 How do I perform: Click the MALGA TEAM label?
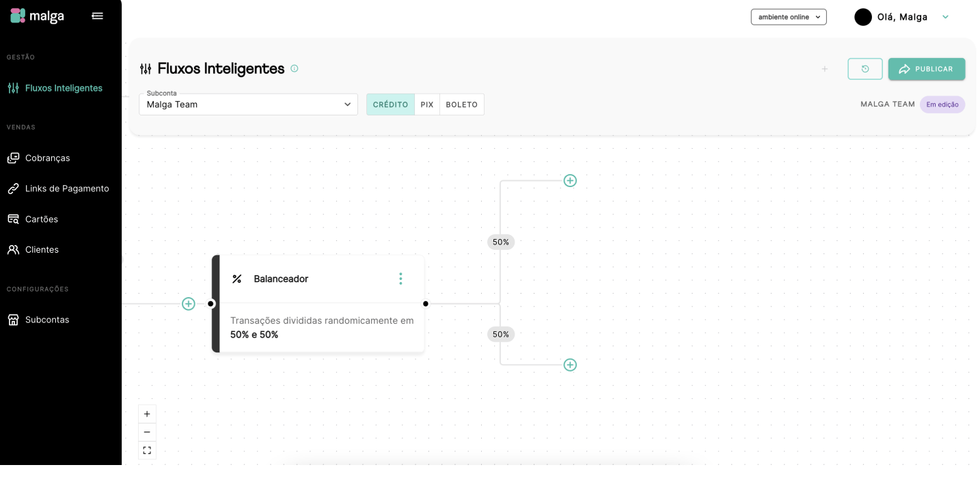point(888,104)
